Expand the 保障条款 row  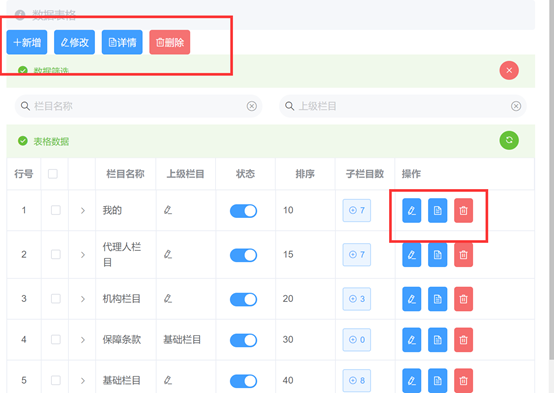[x=83, y=340]
